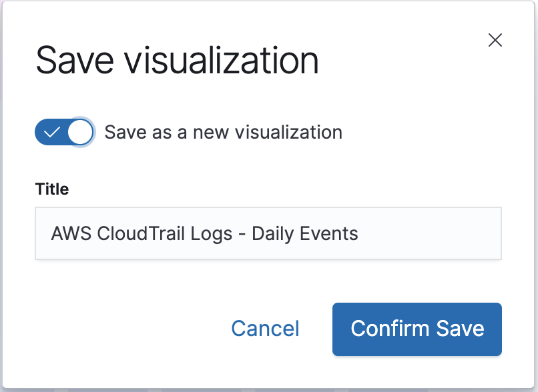
Task: Turn off saving as new visualization
Action: (65, 132)
